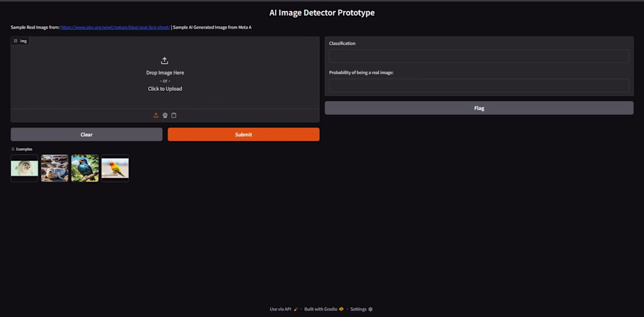644x317 pixels.
Task: Select the white seal pup example thumbnail
Action: (25, 168)
